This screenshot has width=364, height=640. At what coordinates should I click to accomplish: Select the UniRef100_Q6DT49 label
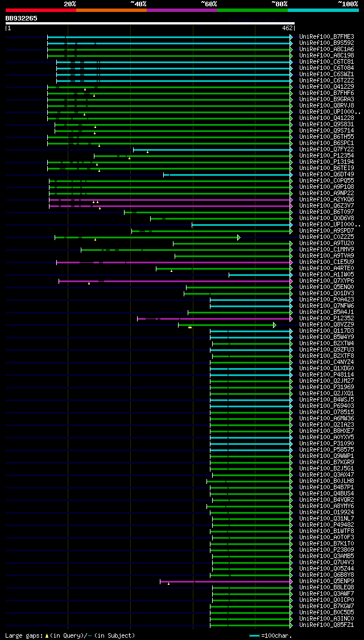pyautogui.click(x=326, y=174)
